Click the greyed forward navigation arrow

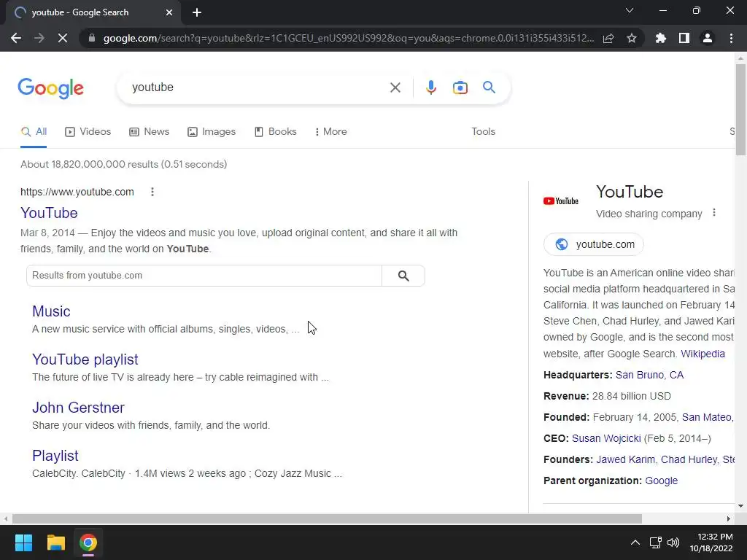point(39,38)
